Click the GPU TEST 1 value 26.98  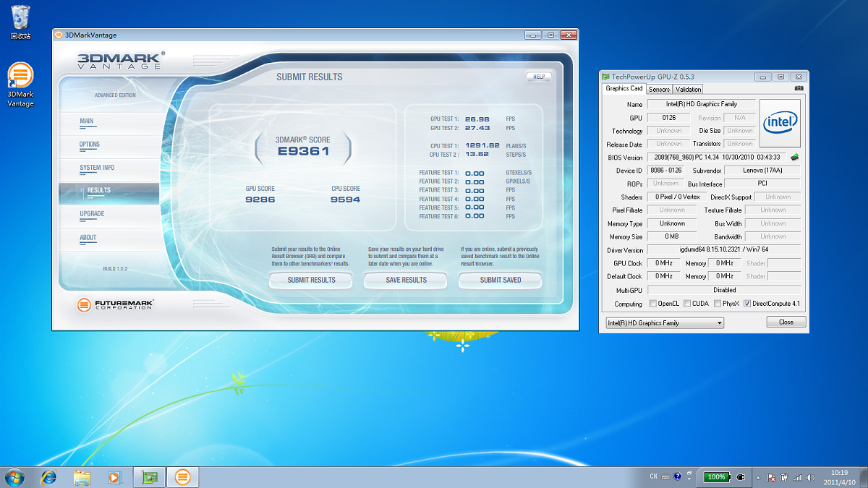click(x=477, y=119)
